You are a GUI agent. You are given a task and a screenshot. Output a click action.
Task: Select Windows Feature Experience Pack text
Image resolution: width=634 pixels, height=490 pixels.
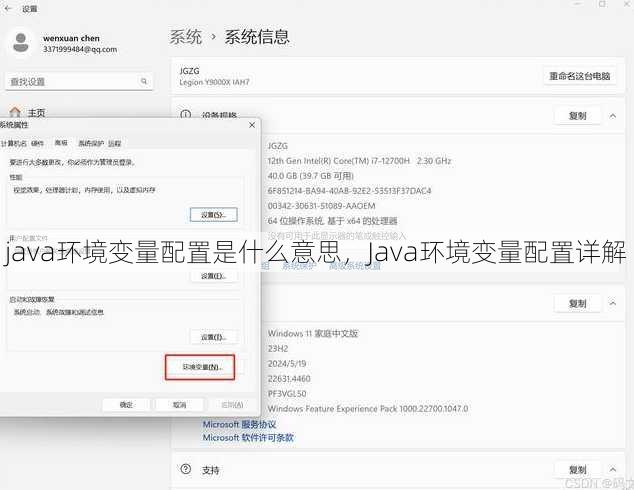(x=368, y=408)
